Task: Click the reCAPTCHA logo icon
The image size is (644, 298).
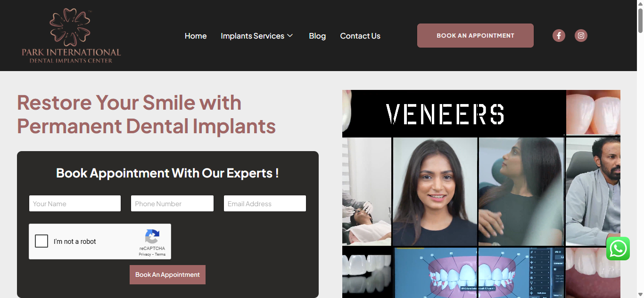Action: [x=152, y=237]
